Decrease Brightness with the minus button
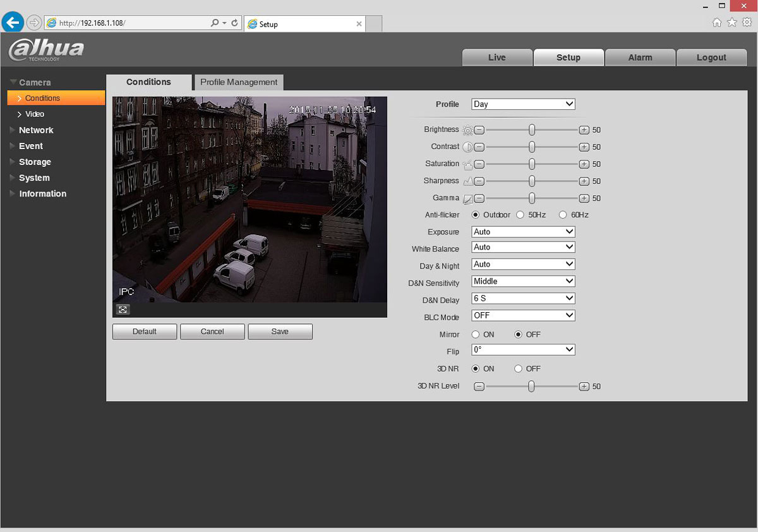This screenshot has height=532, width=758. (x=479, y=130)
